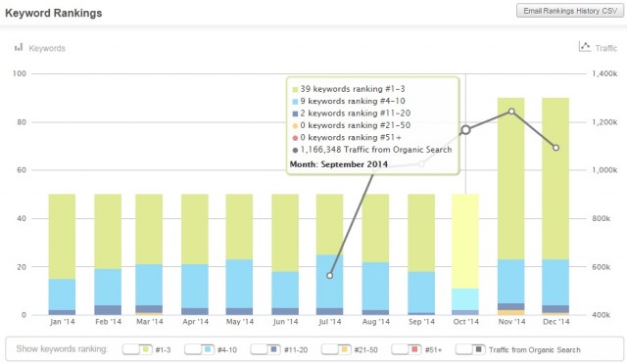Click the Jul '14 traffic data point

tap(329, 276)
